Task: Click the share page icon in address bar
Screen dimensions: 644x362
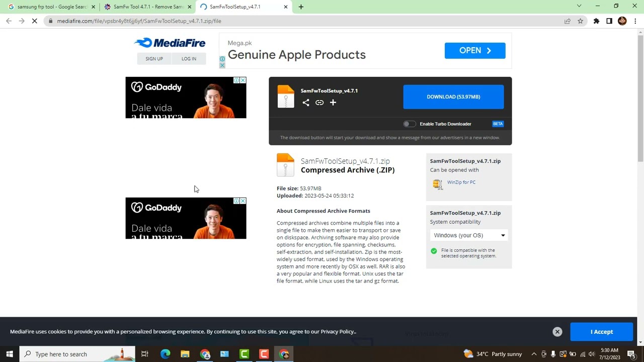Action: click(x=568, y=21)
